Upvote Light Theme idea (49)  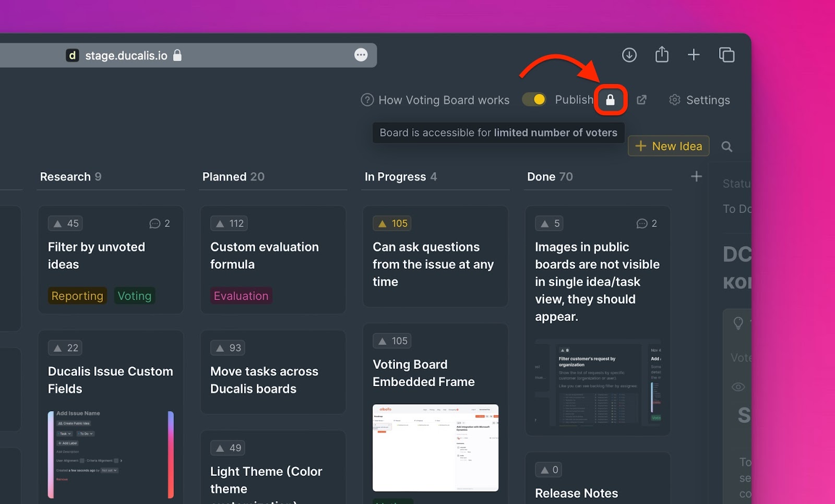point(228,448)
